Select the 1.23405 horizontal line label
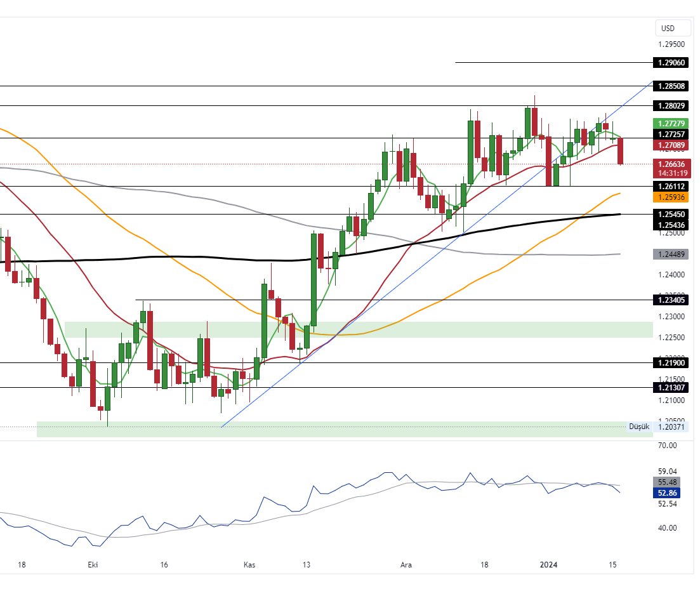Viewport: 700px width, 596px height. pyautogui.click(x=671, y=300)
